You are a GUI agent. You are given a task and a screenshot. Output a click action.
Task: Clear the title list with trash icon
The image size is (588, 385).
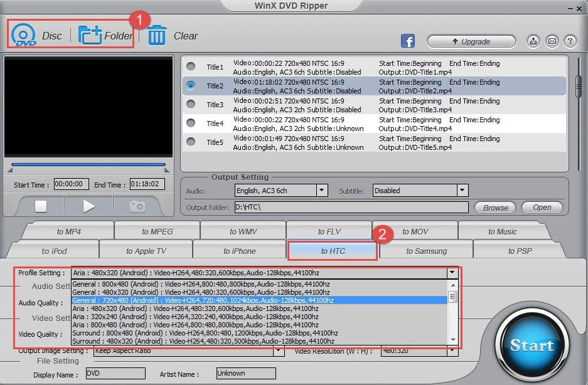pos(157,36)
